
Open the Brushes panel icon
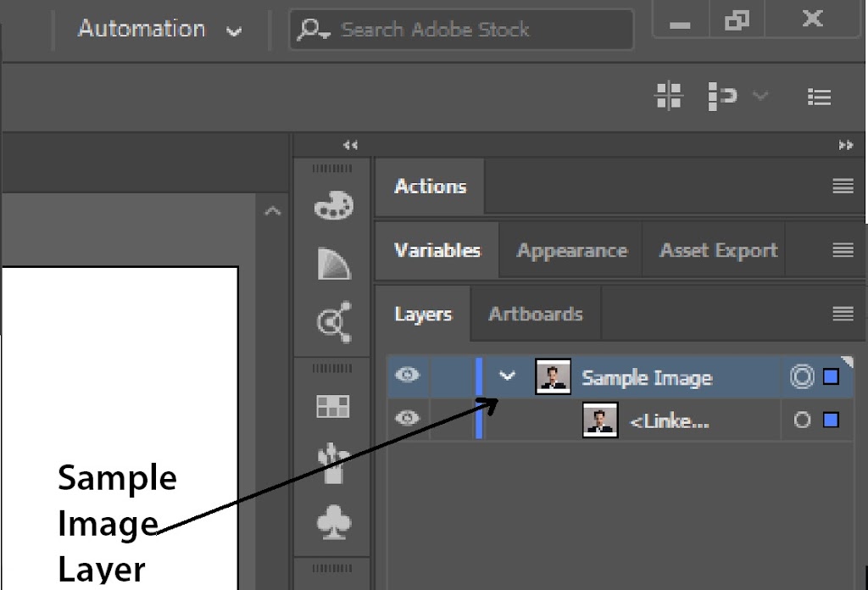pos(333,464)
